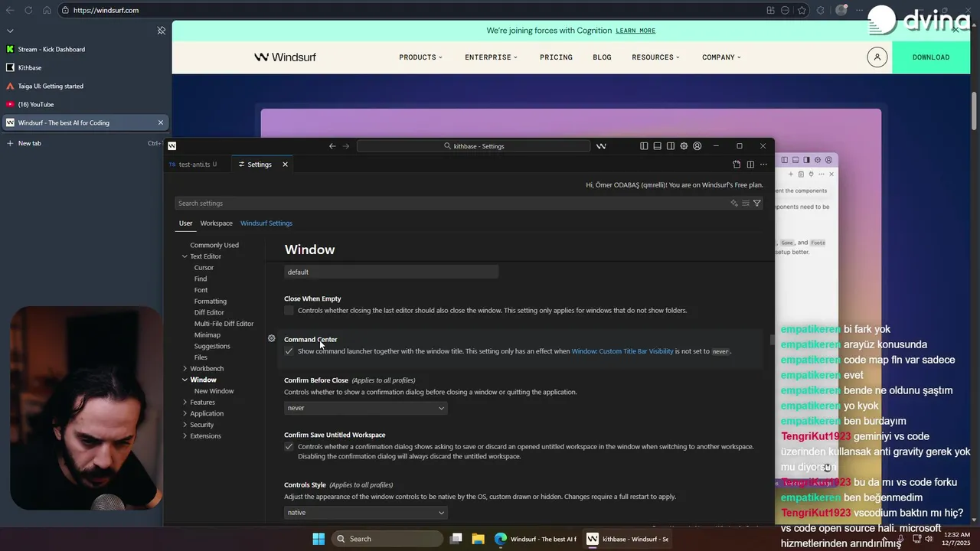Open the Windows Start menu
The image size is (980, 551).
tap(318, 539)
